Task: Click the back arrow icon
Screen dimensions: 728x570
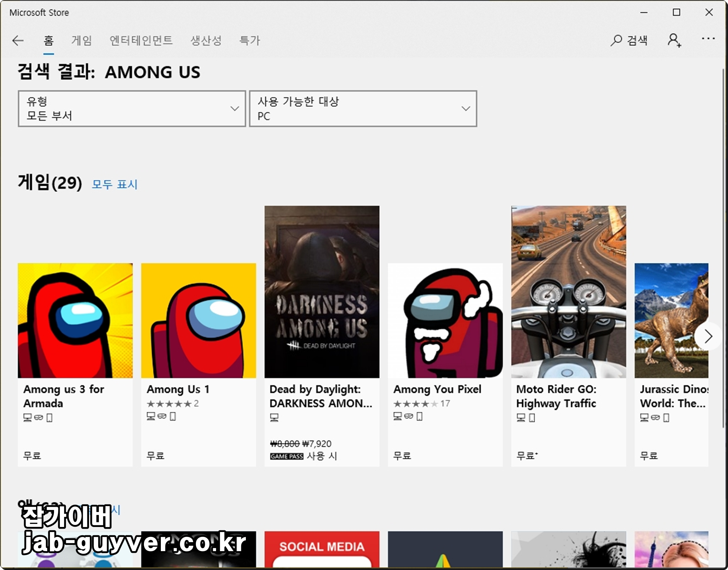Action: pyautogui.click(x=18, y=41)
